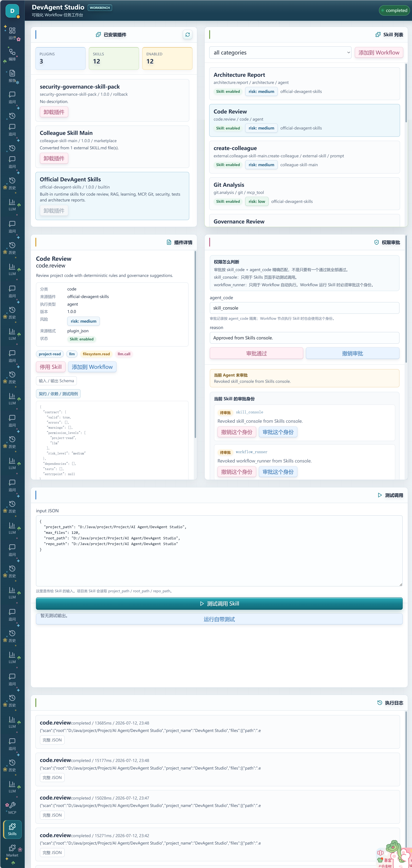Disable Code Review with 停用 Skill
Image resolution: width=412 pixels, height=868 pixels.
pos(51,367)
